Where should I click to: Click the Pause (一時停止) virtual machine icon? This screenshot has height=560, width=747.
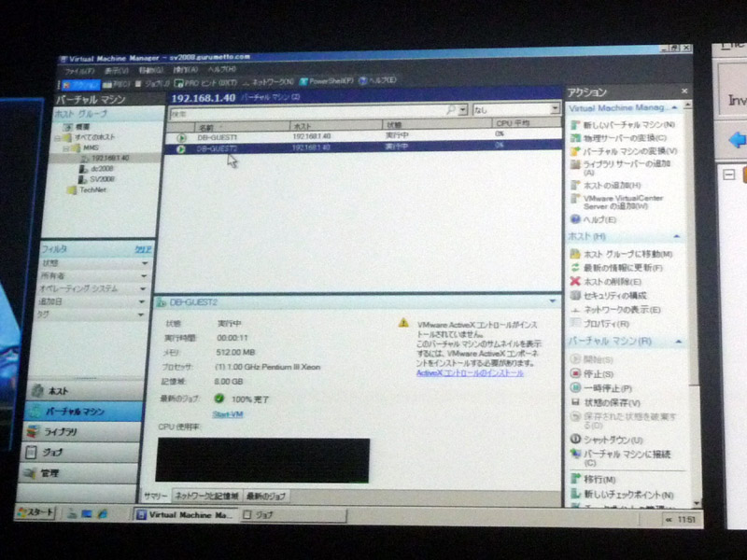tap(575, 388)
